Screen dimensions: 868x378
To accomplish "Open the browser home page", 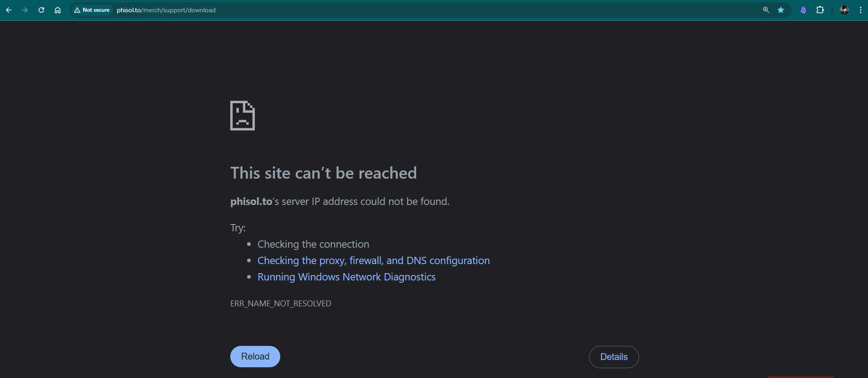I will (x=58, y=10).
